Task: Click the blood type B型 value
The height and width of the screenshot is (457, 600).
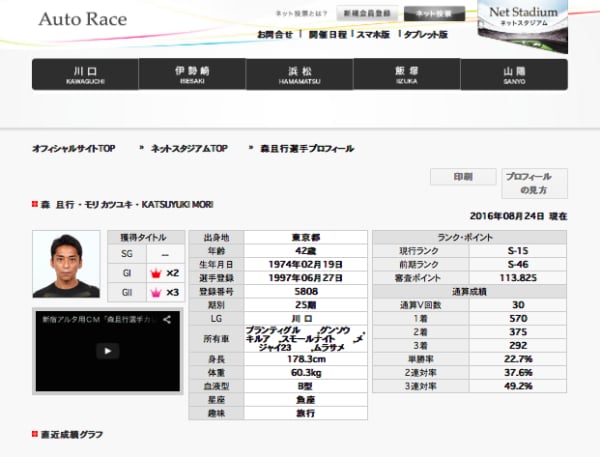Action: (x=306, y=386)
